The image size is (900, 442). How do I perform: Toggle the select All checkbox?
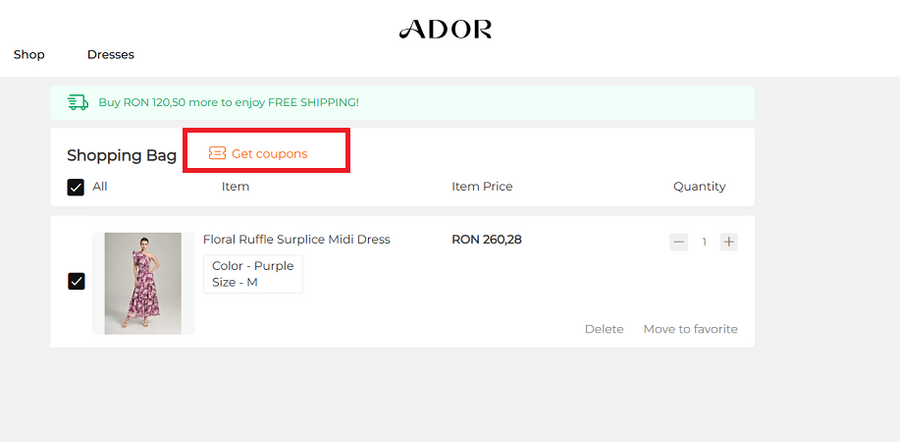click(76, 187)
